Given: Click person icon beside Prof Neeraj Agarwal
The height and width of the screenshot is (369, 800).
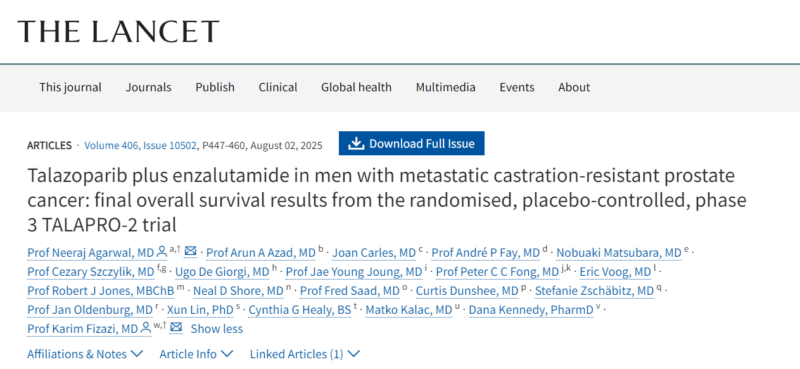Looking at the screenshot, I should (x=161, y=252).
